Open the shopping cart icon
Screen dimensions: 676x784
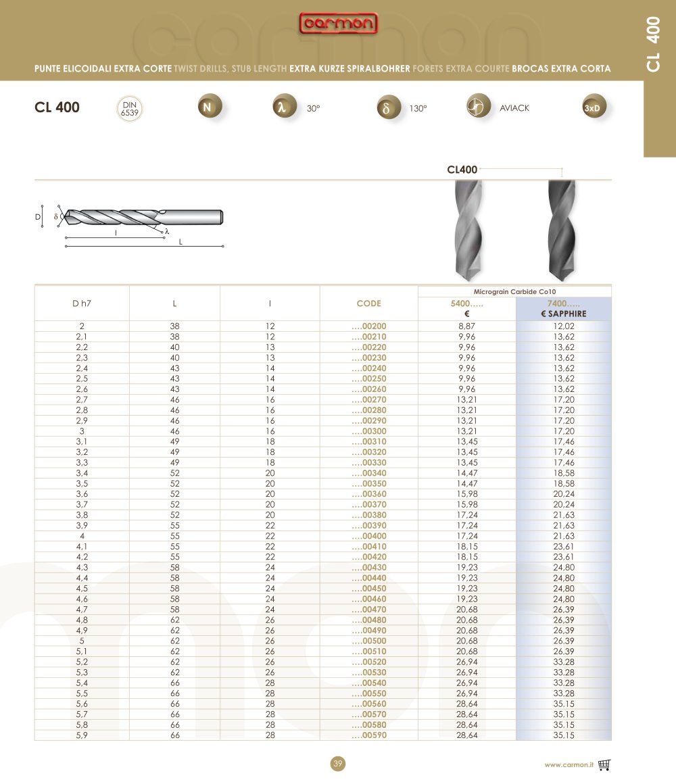pyautogui.click(x=604, y=764)
